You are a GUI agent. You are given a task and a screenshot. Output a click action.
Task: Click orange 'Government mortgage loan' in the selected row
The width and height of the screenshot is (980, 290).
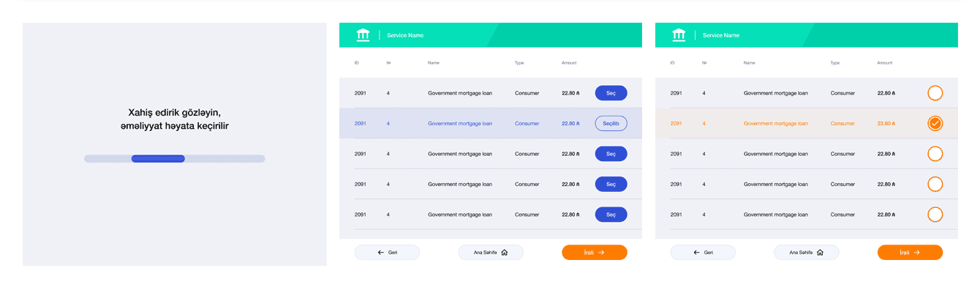pos(776,124)
